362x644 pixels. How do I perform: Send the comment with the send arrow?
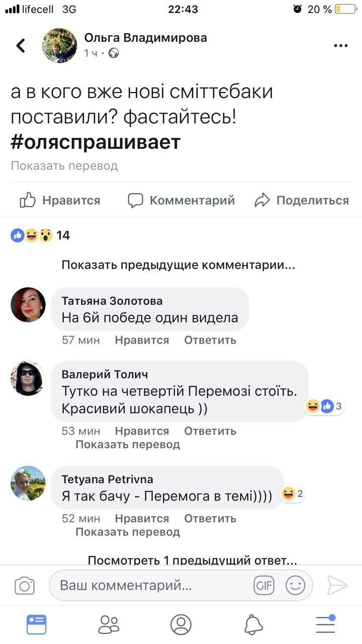[x=338, y=585]
